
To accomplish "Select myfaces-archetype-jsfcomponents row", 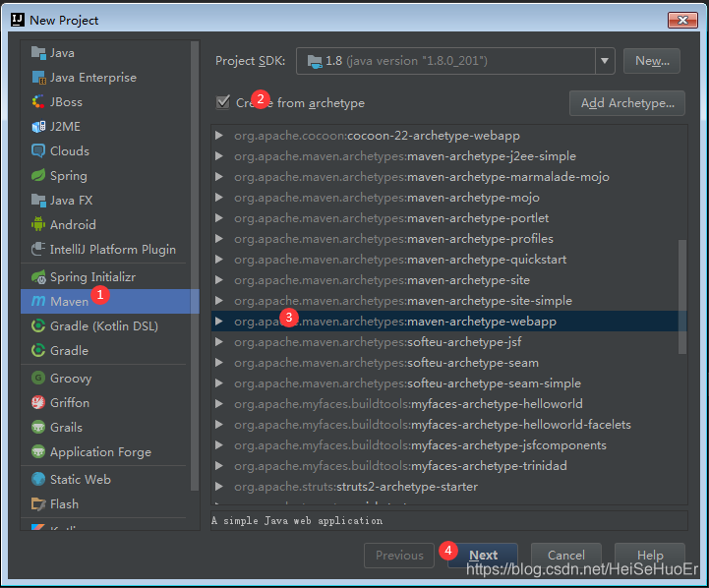I will tap(449, 445).
